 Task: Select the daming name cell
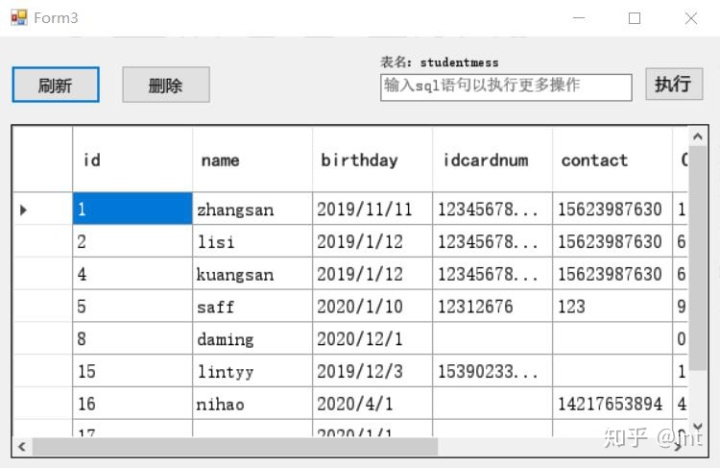253,338
